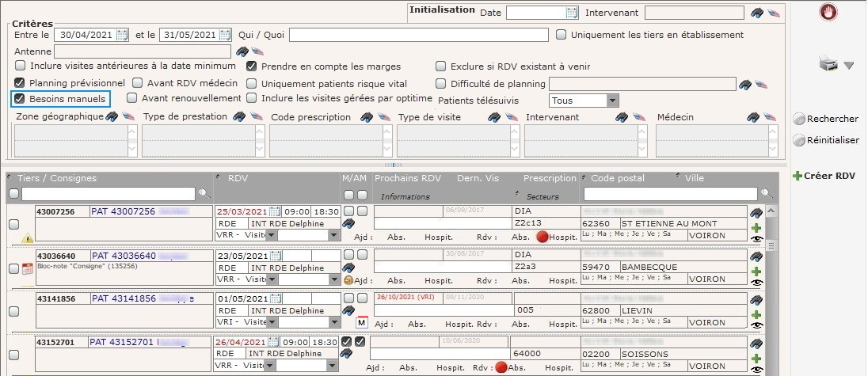Image resolution: width=868 pixels, height=376 pixels.
Task: Search Type de visite with binoculars
Action: (x=494, y=116)
